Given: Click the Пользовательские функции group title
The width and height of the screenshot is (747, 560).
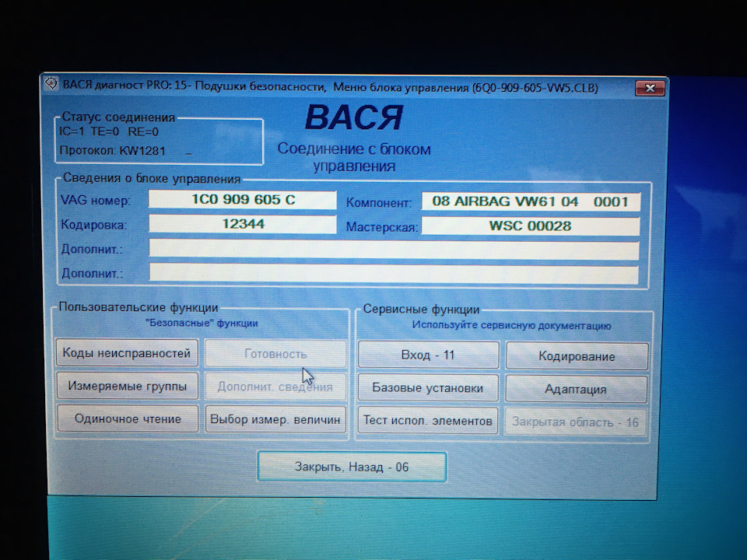Looking at the screenshot, I should point(139,307).
